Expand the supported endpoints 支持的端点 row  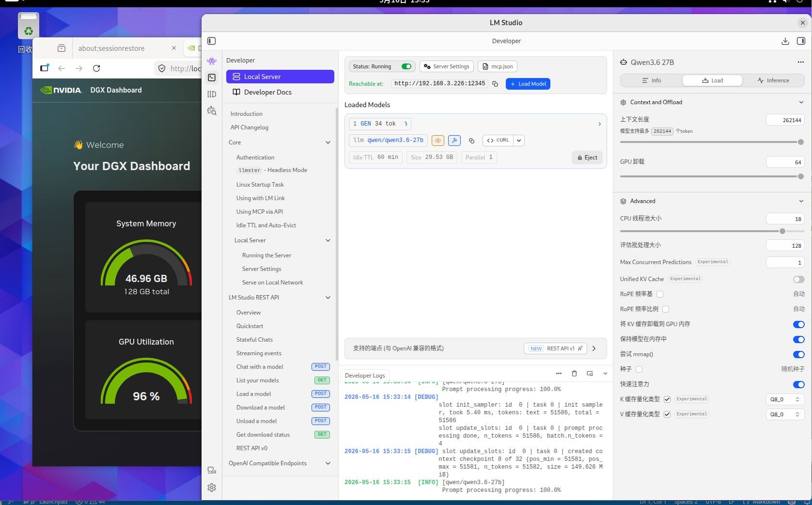tap(594, 348)
